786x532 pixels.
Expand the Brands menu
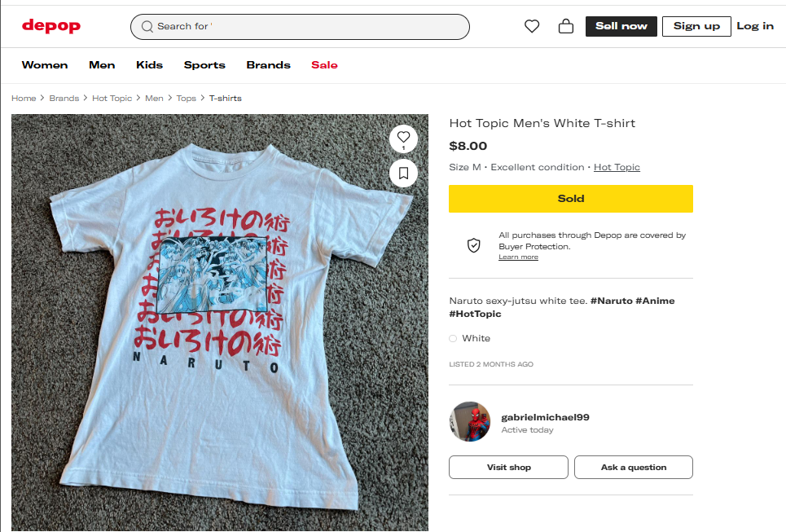tap(268, 65)
